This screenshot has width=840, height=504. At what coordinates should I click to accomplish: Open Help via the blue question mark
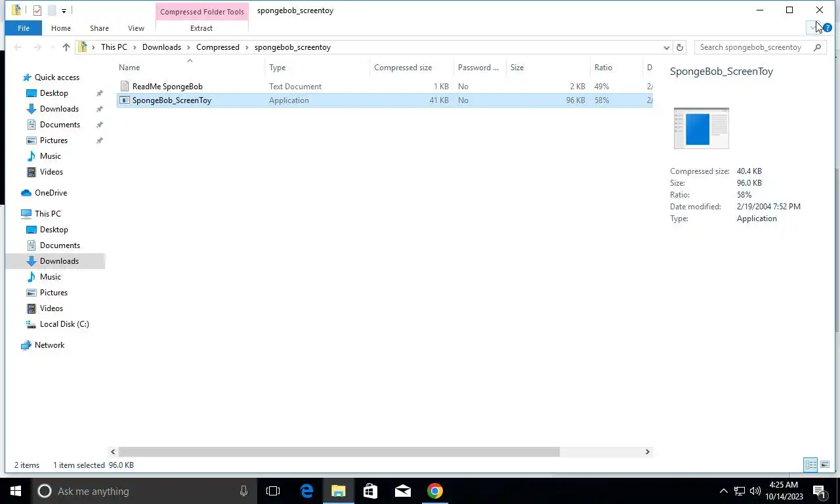827,28
